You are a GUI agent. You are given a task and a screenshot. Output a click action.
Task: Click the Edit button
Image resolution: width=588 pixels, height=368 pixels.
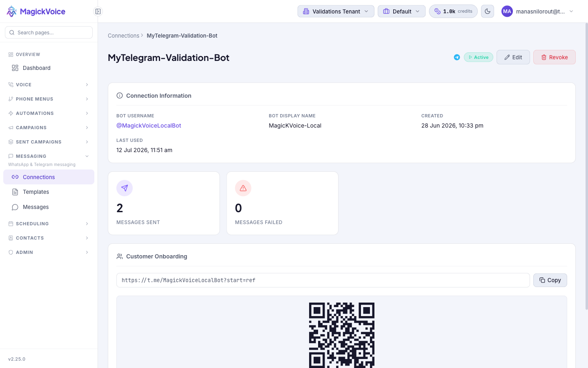tap(513, 57)
